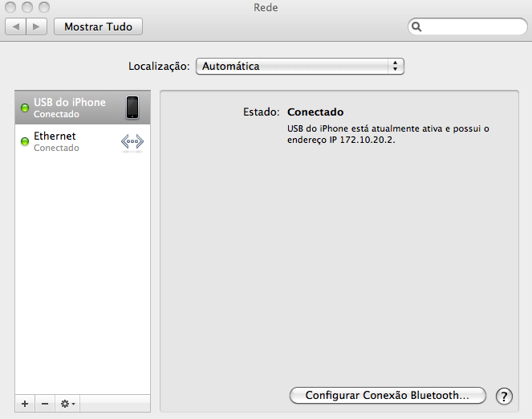Go forward with the right arrow button

pos(36,26)
